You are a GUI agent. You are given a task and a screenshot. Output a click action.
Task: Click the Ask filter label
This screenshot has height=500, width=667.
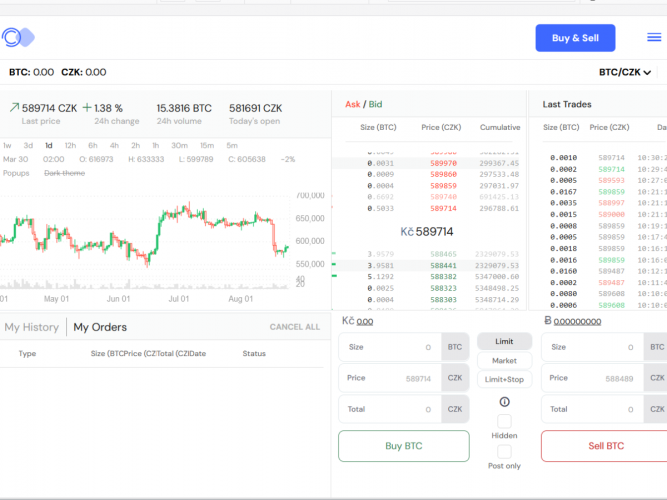coord(352,104)
